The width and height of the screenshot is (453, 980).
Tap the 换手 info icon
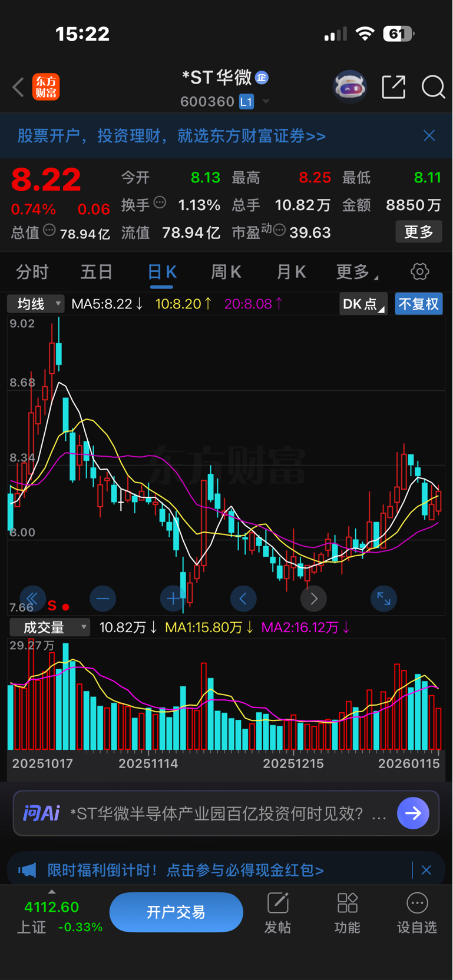[x=160, y=203]
